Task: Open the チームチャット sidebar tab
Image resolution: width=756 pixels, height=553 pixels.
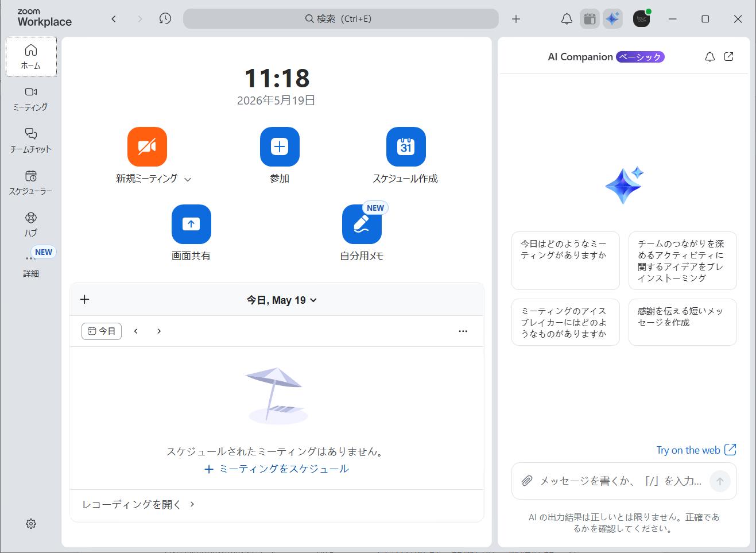Action: pos(31,141)
